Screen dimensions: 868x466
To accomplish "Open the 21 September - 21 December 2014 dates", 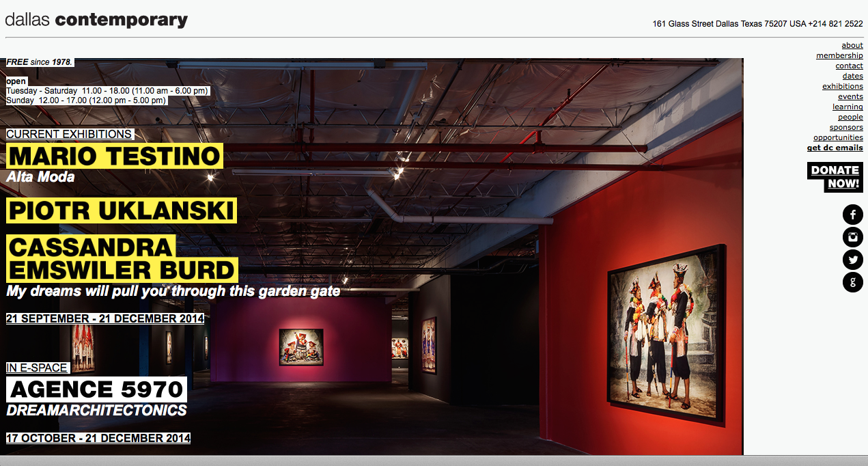I will (x=104, y=318).
